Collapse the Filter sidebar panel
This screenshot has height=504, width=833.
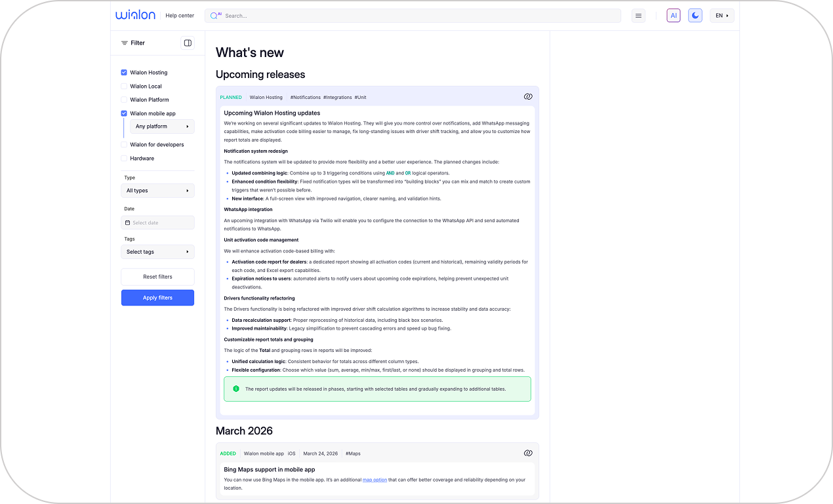187,43
